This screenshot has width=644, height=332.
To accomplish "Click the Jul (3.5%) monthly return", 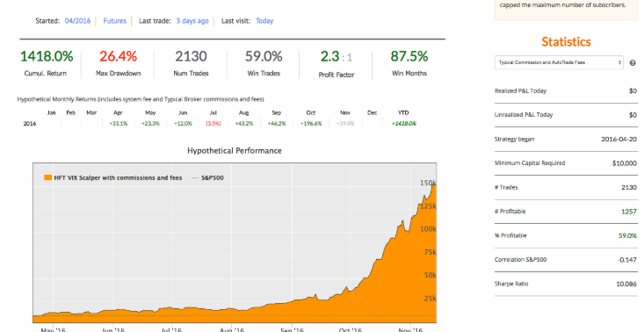I will click(x=213, y=124).
